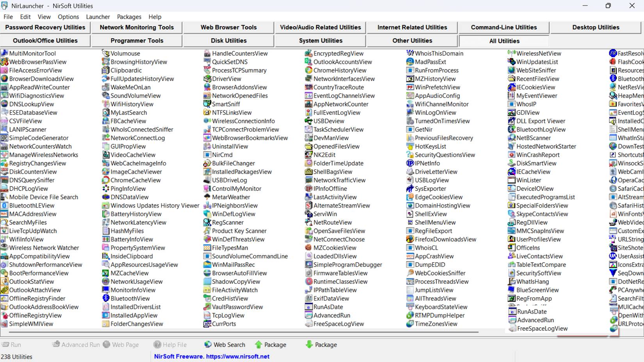This screenshot has height=362, width=644.
Task: Select the ChromeHistoryView icon
Action: pyautogui.click(x=308, y=70)
